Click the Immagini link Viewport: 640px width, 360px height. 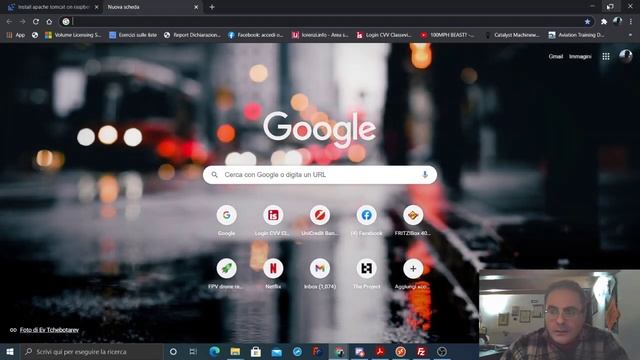point(580,56)
